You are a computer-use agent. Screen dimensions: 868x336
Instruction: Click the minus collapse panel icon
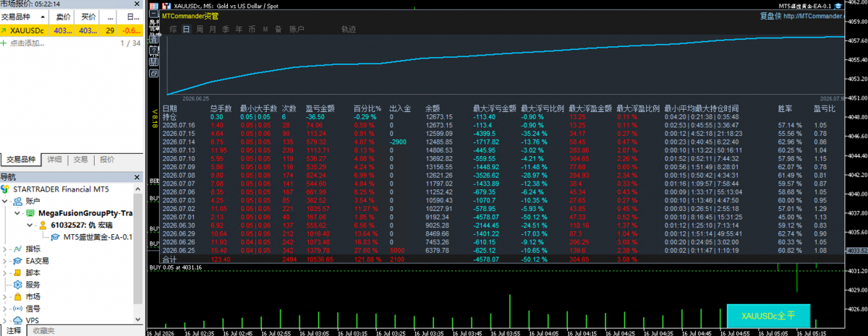coord(154,14)
